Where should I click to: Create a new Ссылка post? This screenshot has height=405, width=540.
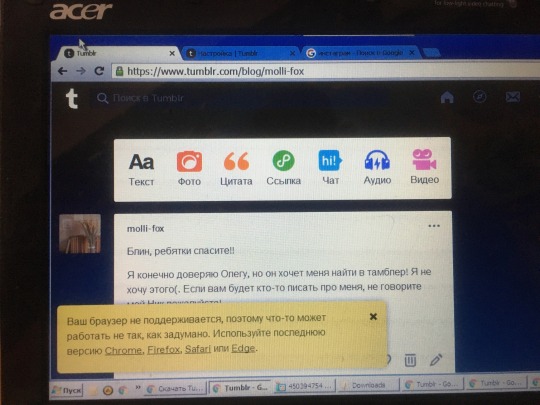click(283, 168)
